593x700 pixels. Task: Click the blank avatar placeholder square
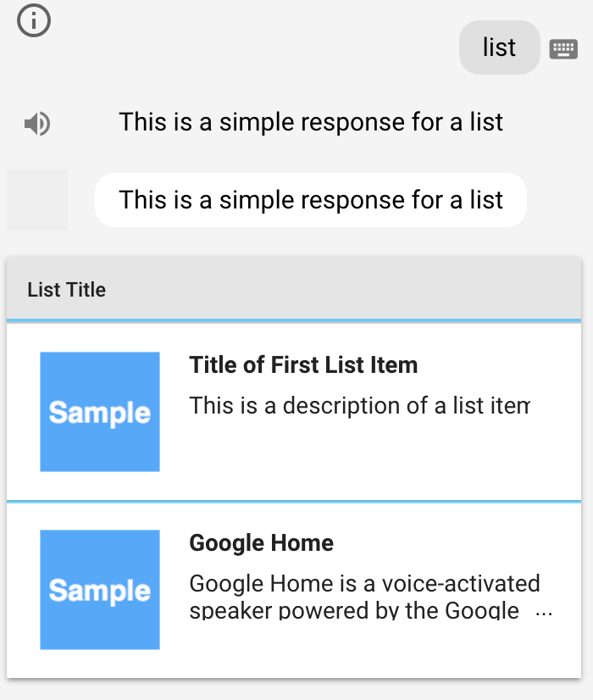[37, 200]
